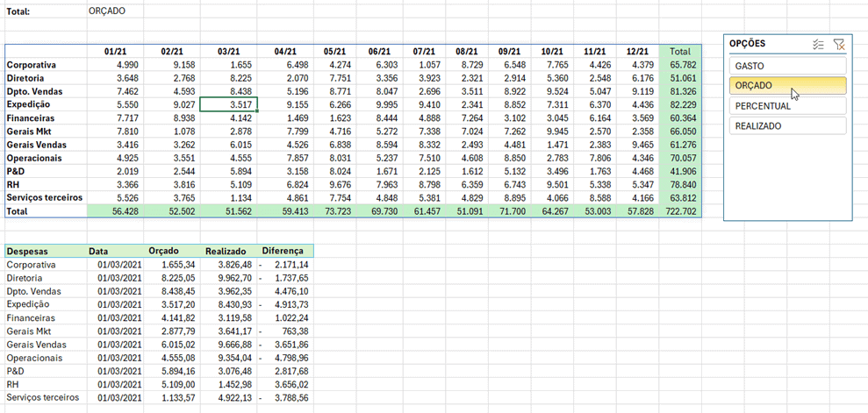Image resolution: width=868 pixels, height=413 pixels.
Task: Select the 04/21 column header
Action: [284, 52]
